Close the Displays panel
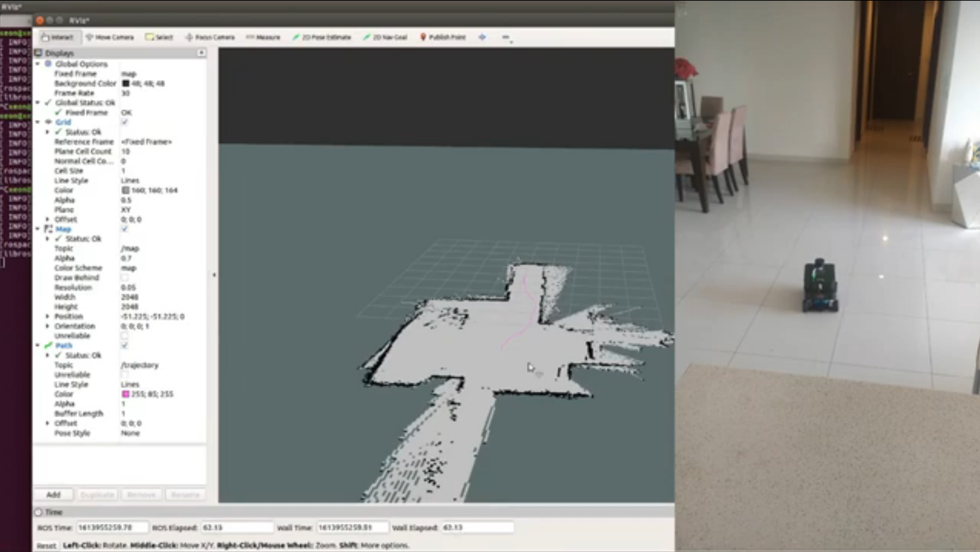This screenshot has height=552, width=980. tap(201, 53)
